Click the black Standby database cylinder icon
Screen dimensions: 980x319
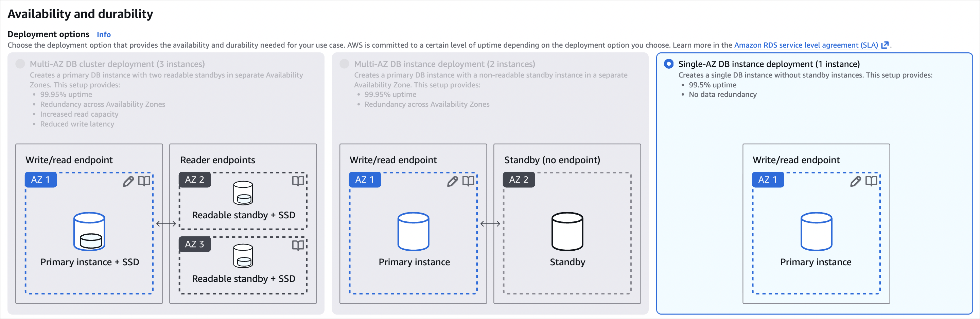coord(567,232)
